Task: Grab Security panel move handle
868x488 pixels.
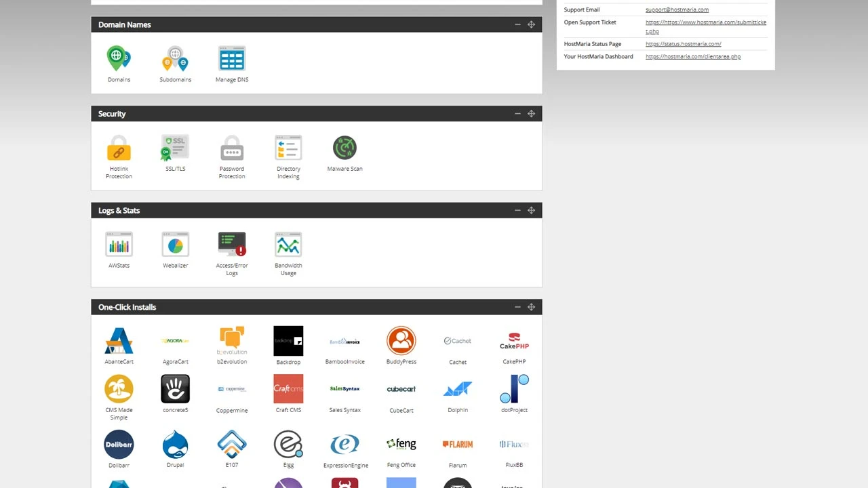Action: click(x=531, y=114)
